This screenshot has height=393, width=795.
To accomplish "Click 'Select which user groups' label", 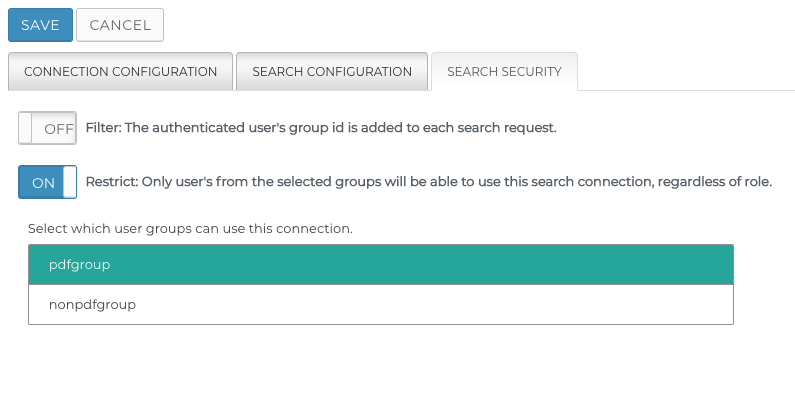I will (x=190, y=229).
